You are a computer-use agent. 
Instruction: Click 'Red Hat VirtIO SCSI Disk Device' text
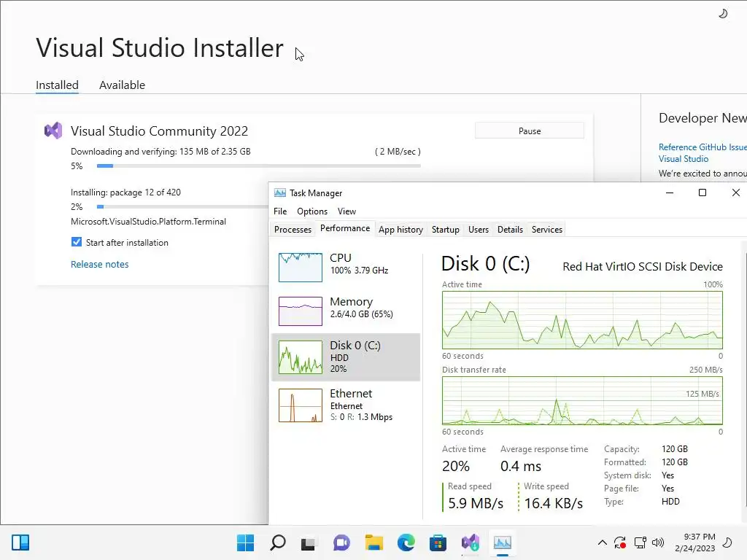[643, 267]
